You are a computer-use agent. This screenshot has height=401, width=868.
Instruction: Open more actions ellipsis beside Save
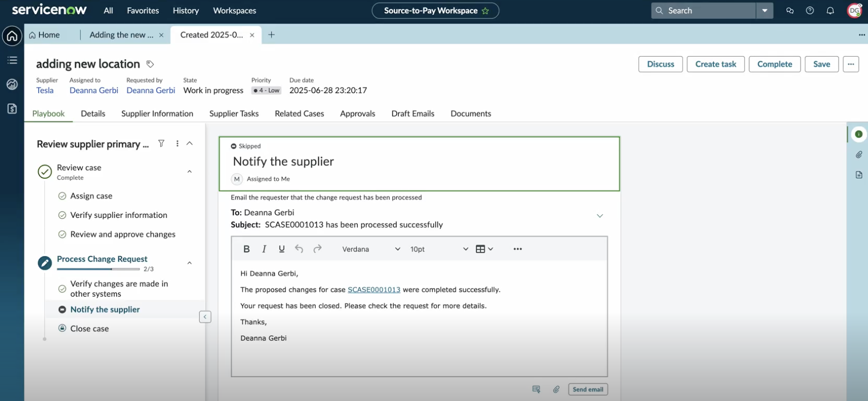pyautogui.click(x=851, y=64)
